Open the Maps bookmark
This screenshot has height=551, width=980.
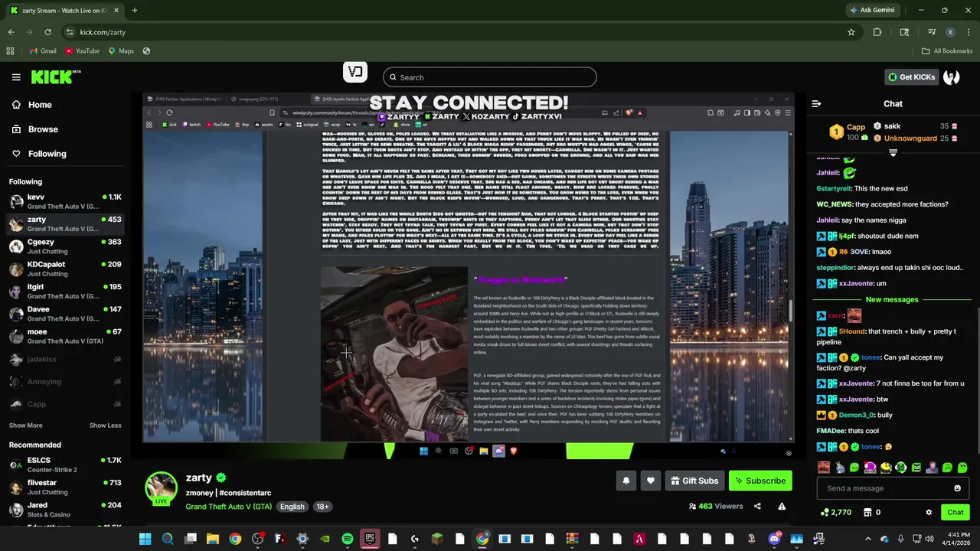click(121, 51)
